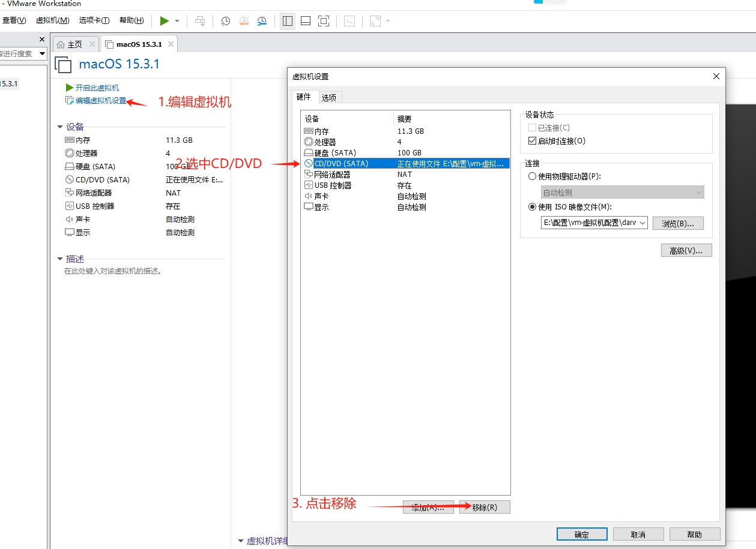
Task: Take a snapshot with the clock-plus icon
Action: point(225,21)
